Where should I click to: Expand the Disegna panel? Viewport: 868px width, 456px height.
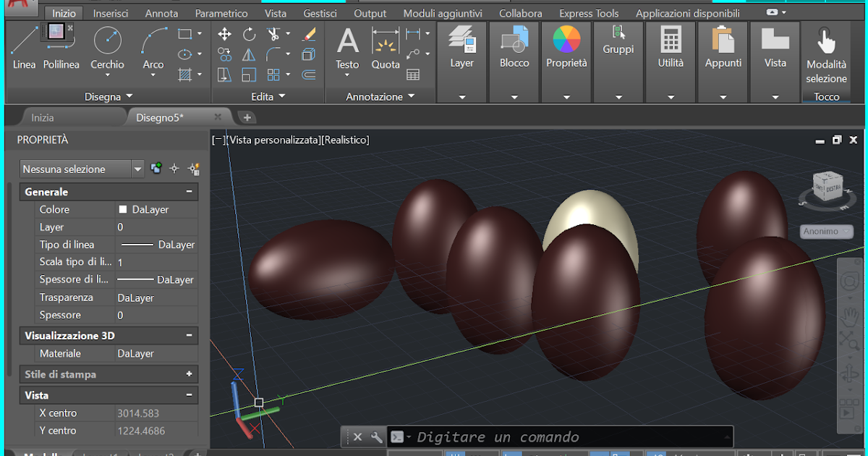pyautogui.click(x=128, y=96)
